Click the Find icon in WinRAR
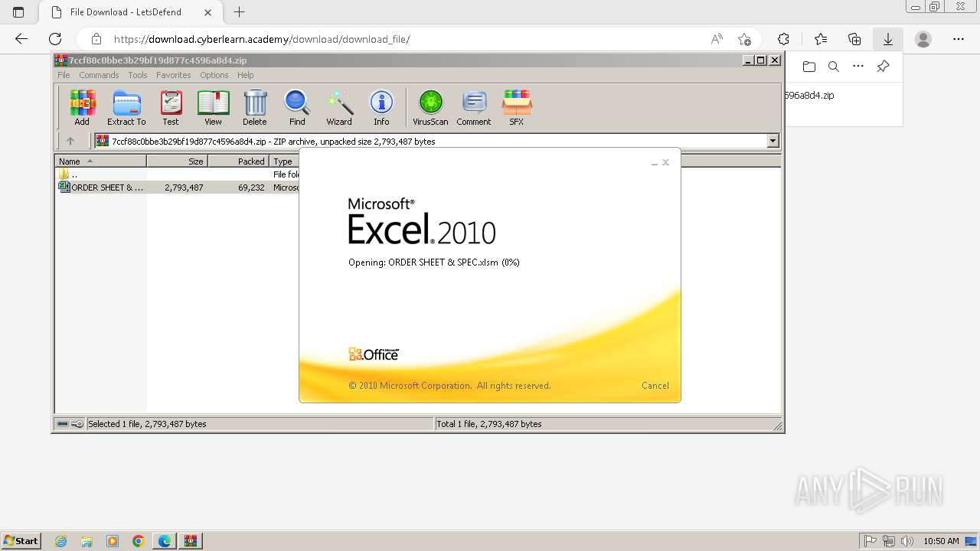Viewport: 980px width, 551px height. 297,107
